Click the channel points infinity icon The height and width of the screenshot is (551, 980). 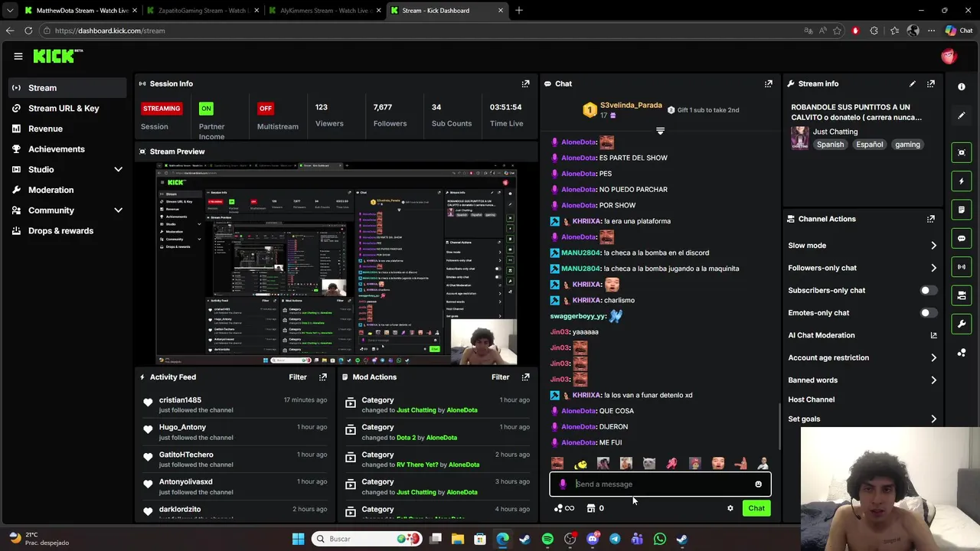click(x=564, y=508)
